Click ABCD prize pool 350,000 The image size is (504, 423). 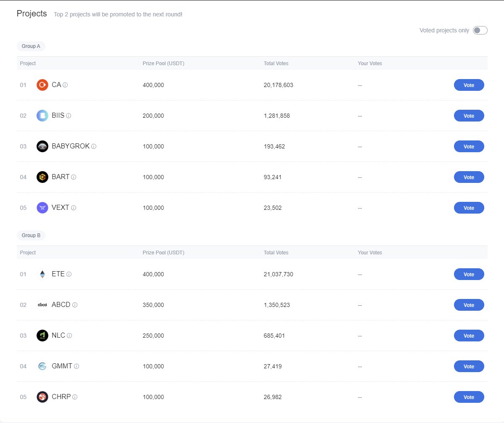(x=153, y=305)
